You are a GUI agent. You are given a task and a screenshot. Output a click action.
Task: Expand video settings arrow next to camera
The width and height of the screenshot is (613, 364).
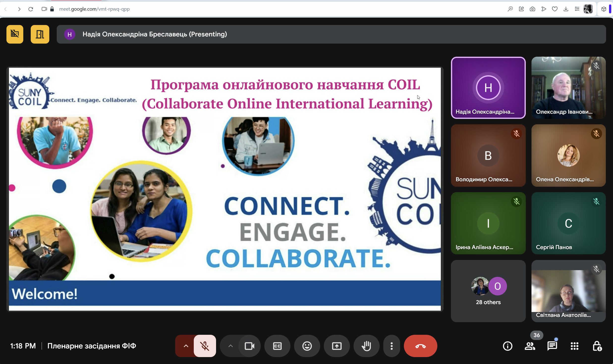pos(230,346)
